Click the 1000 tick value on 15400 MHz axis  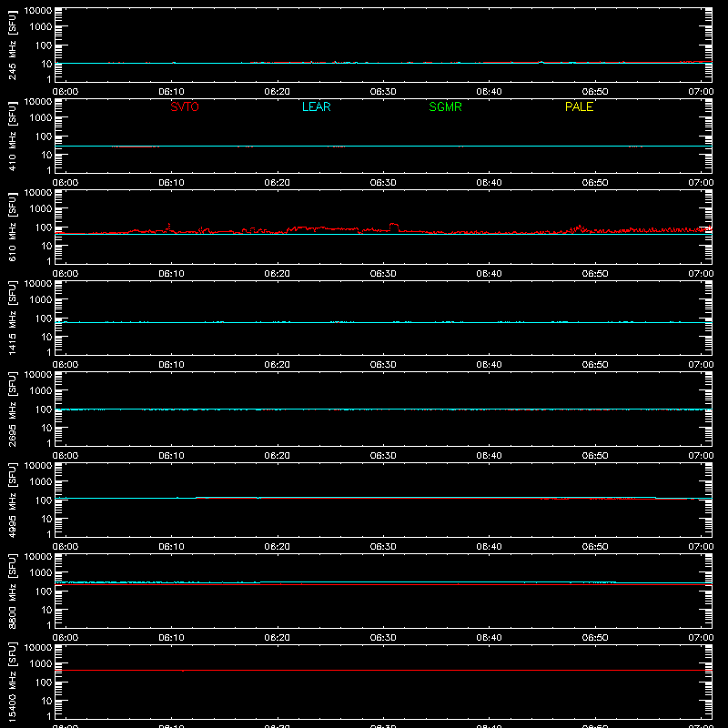(x=41, y=663)
